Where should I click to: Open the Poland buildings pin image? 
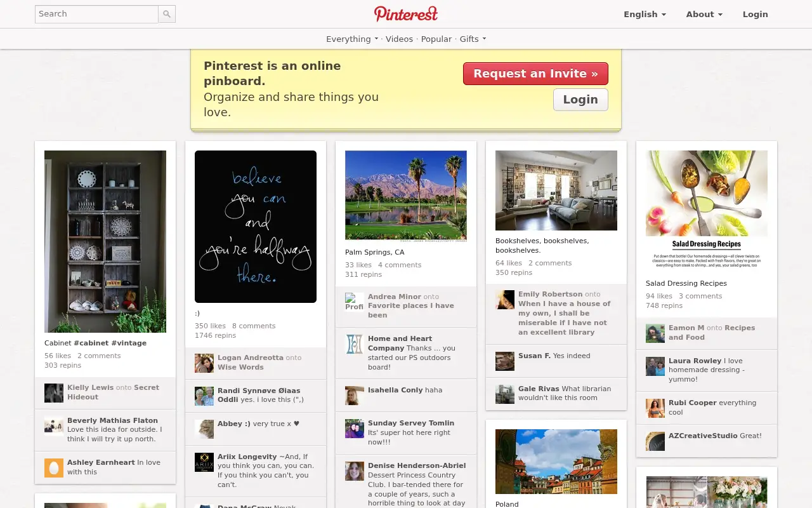point(556,462)
